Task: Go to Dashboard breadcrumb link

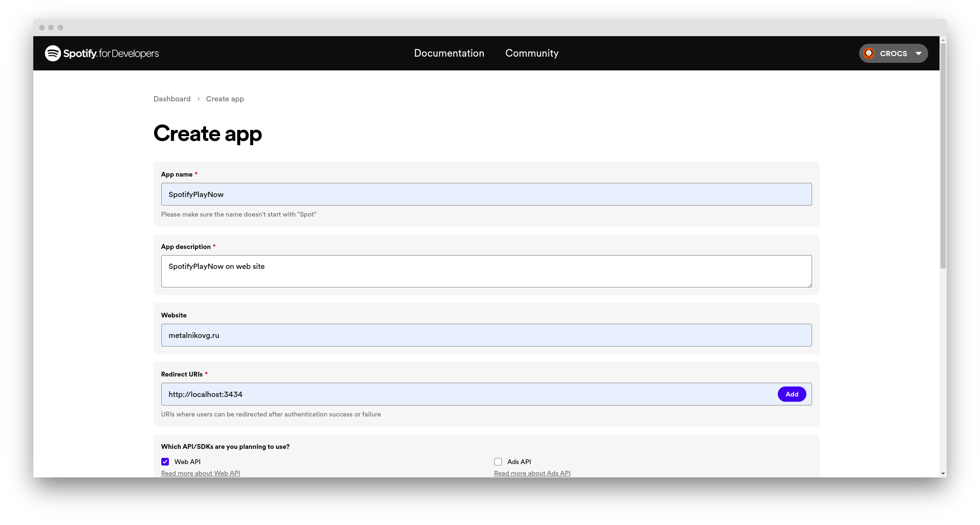Action: click(172, 99)
